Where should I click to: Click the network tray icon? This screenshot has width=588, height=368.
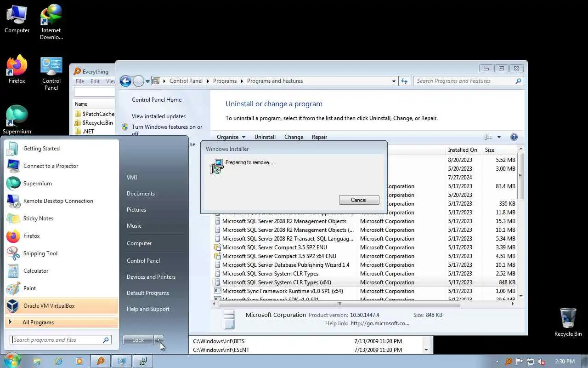pyautogui.click(x=531, y=362)
